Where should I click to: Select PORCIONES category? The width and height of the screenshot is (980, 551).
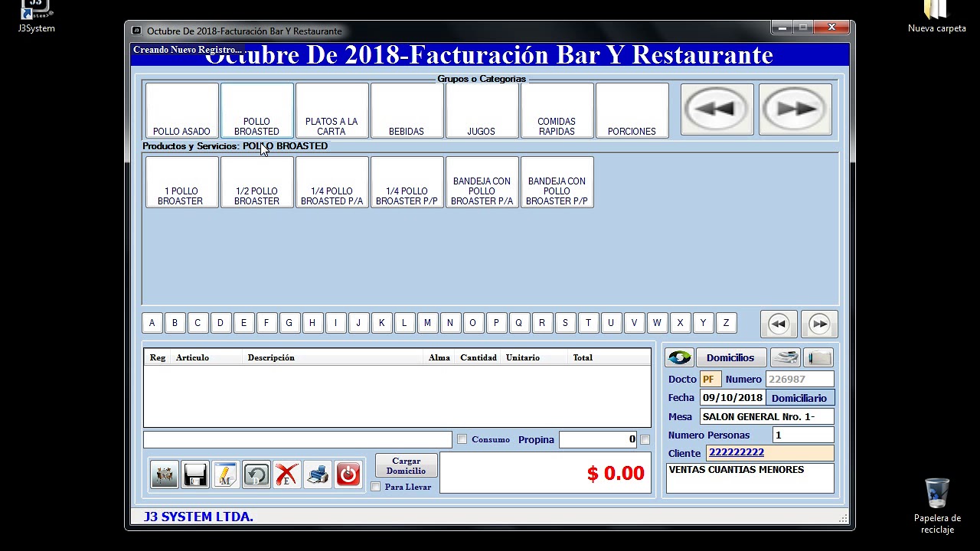[632, 111]
